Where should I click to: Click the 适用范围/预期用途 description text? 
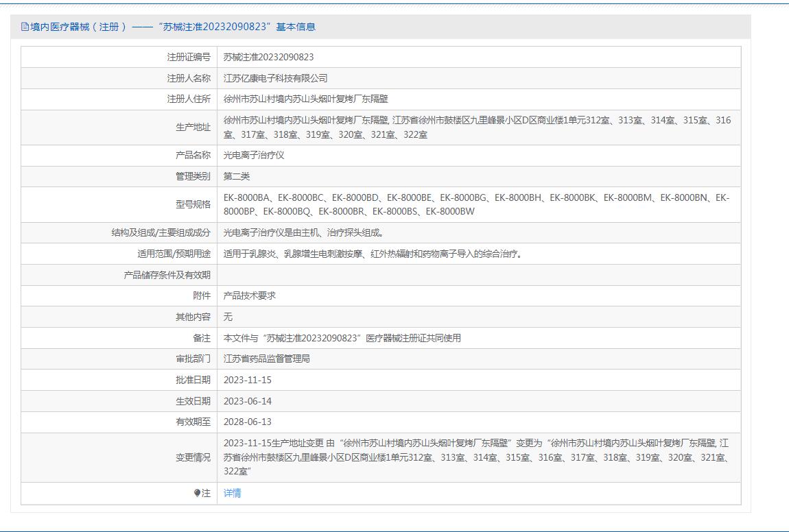point(374,254)
